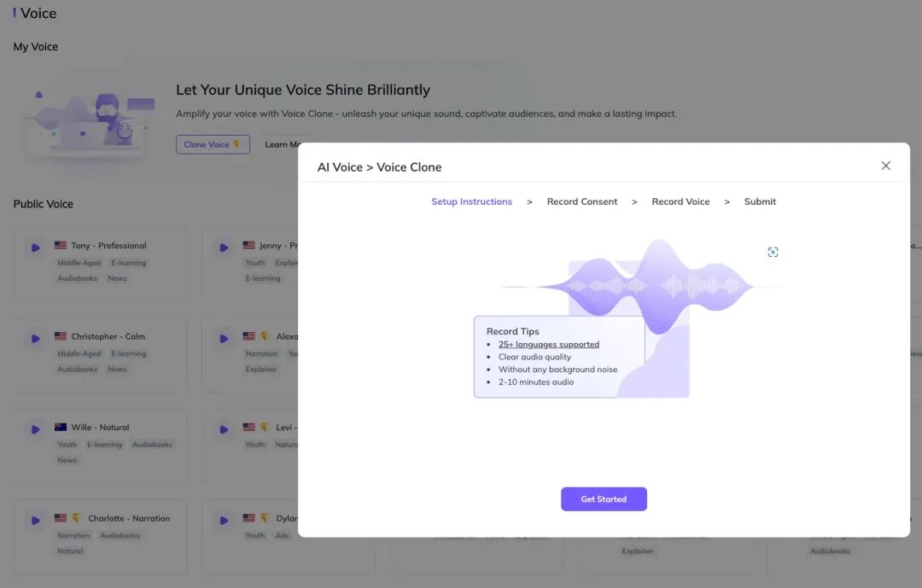Close the Voice Clone dialog
This screenshot has height=588, width=922.
[885, 166]
